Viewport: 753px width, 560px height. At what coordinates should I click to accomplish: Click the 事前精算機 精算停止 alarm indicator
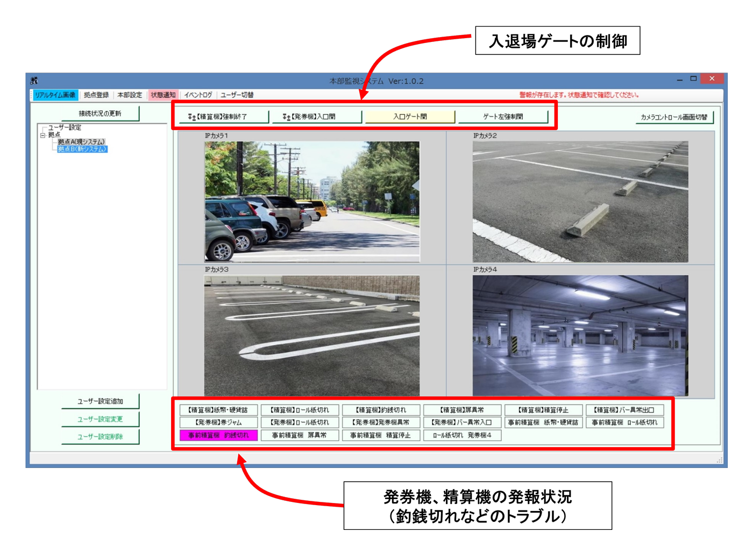coord(381,435)
